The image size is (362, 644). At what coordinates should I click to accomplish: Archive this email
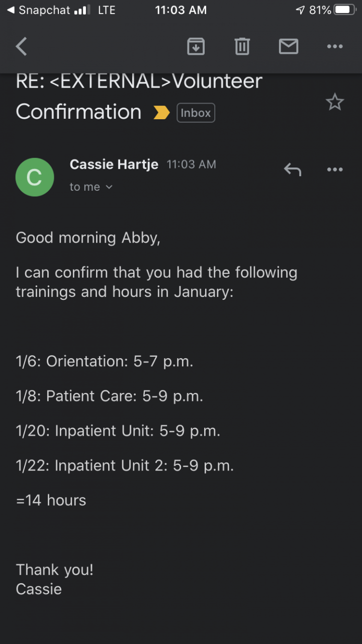click(196, 47)
